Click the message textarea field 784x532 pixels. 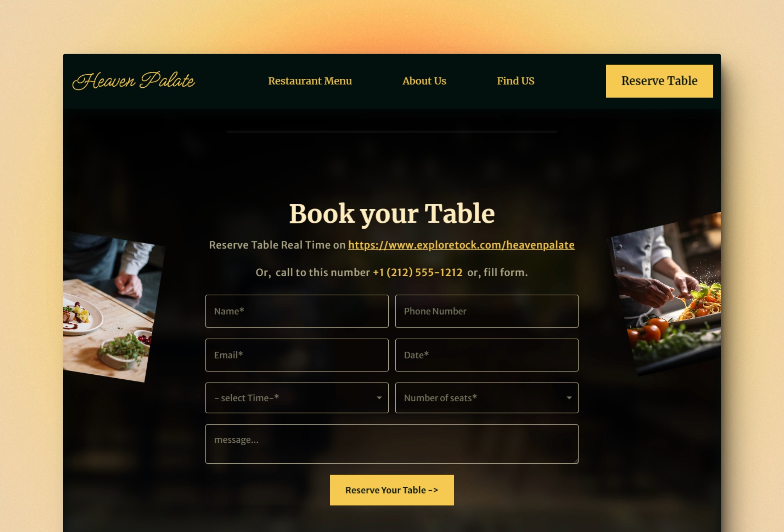pyautogui.click(x=392, y=444)
